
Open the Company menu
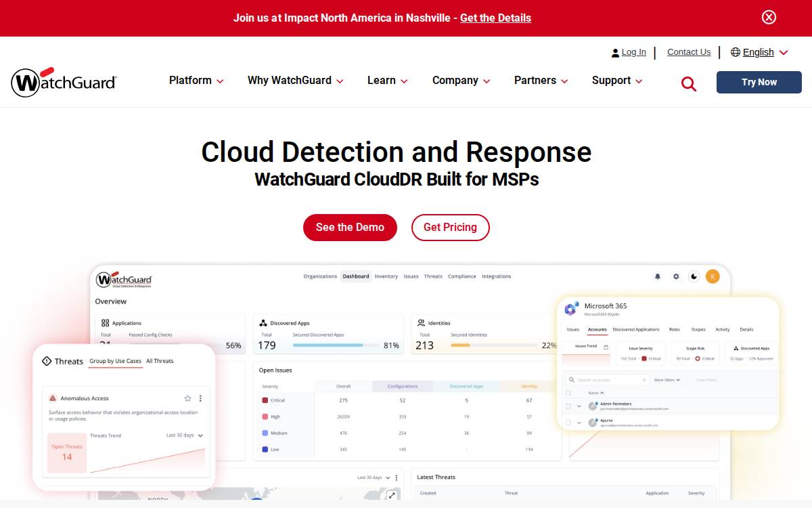click(x=461, y=80)
